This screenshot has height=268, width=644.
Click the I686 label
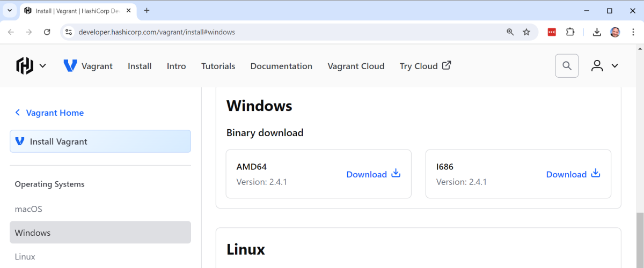click(445, 167)
